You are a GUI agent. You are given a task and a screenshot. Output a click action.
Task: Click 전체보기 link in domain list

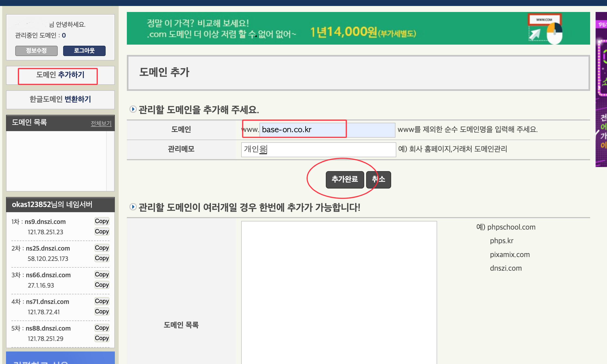tap(101, 123)
